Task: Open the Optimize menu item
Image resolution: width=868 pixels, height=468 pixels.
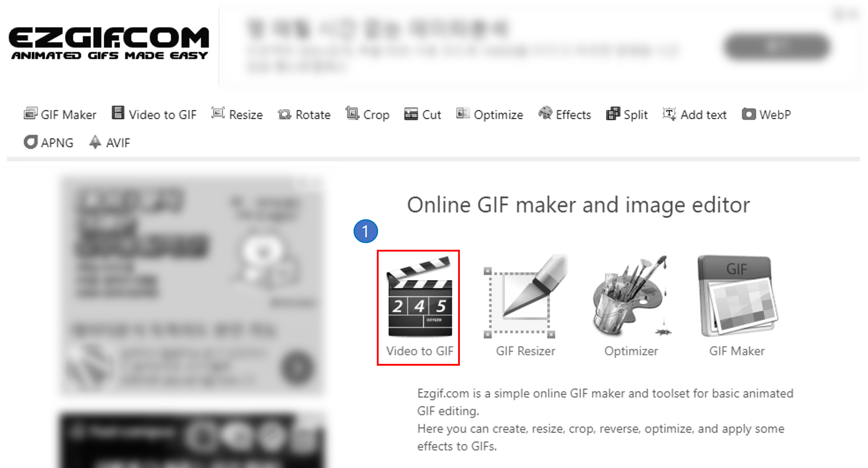Action: coord(490,115)
